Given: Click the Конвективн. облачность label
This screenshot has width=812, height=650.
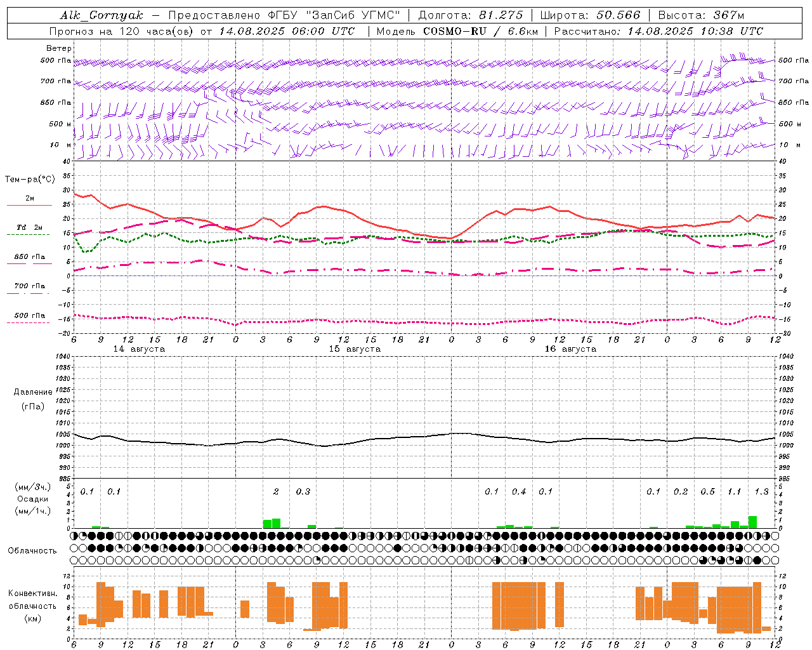Looking at the screenshot, I should pos(33,600).
